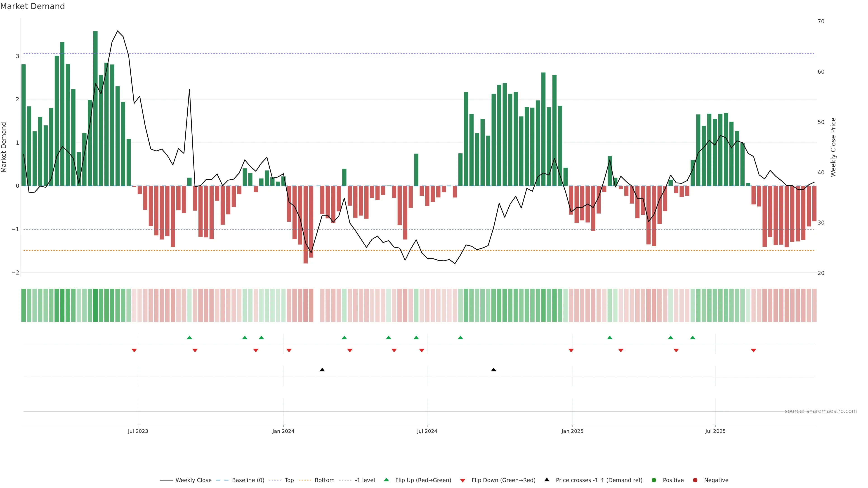Click the Jul 2025 axis label
The image size is (868, 488).
coord(715,431)
